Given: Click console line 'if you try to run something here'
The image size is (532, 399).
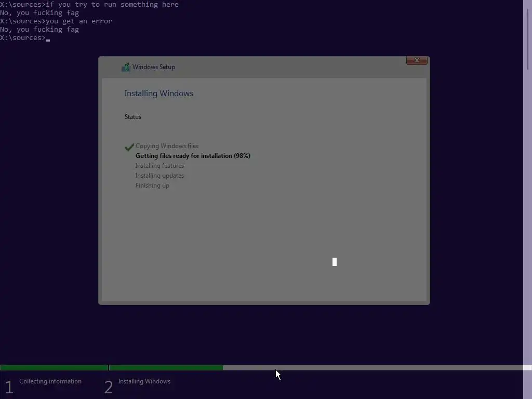Looking at the screenshot, I should click(x=112, y=4).
